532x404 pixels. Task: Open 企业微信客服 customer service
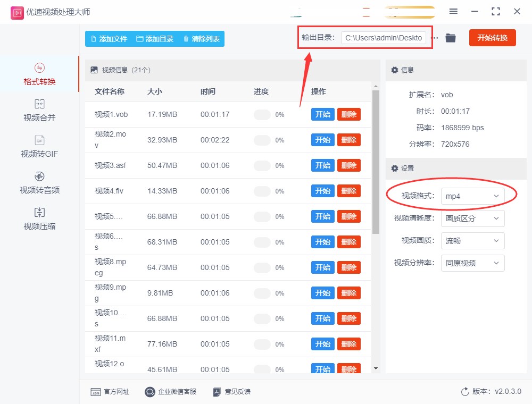click(170, 392)
